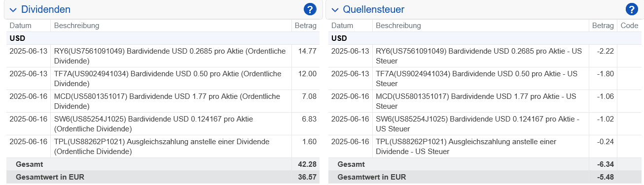Click the RY6 US Steuer amount -2.22
The width and height of the screenshot is (644, 185).
pyautogui.click(x=605, y=51)
